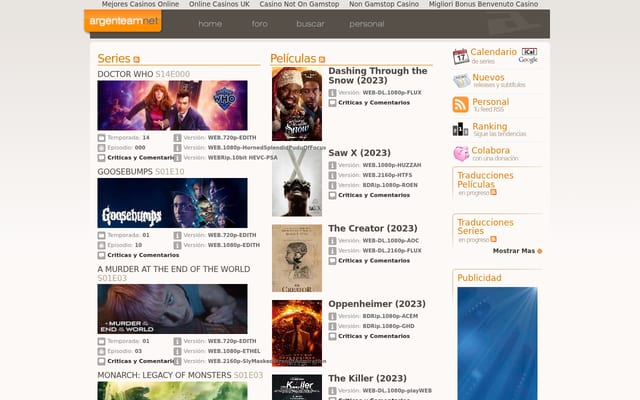The width and height of the screenshot is (640, 400).
Task: Click Goosebumps Temporada 01 icon
Action: (101, 236)
